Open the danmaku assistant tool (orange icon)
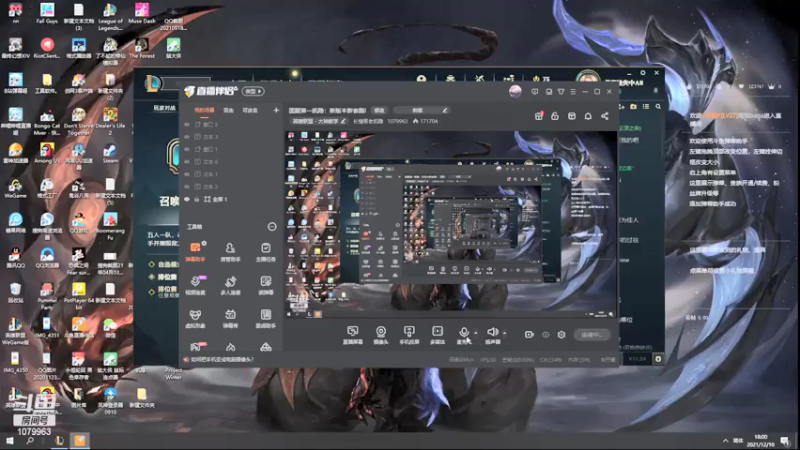 pyautogui.click(x=195, y=252)
